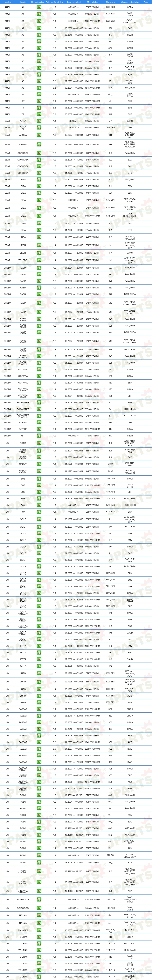Select the CEJA, CTNA engine code cell
The height and width of the screenshot is (980, 152).
130,95
